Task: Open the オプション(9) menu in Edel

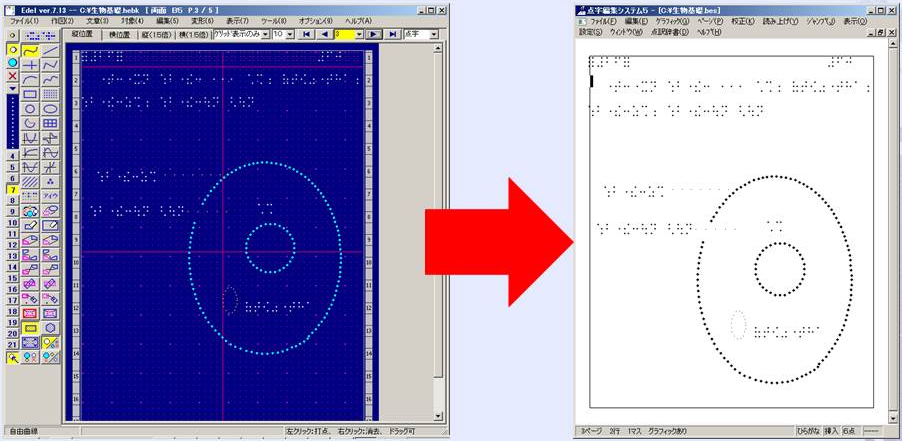Action: 316,21
